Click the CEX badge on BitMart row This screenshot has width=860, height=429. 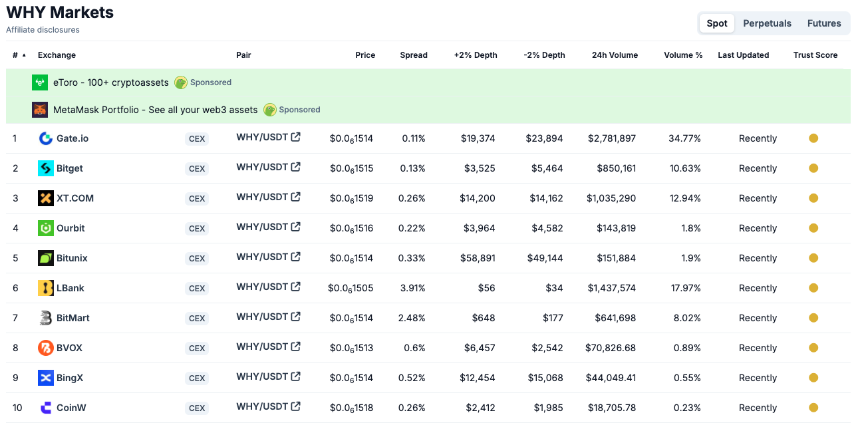click(196, 318)
